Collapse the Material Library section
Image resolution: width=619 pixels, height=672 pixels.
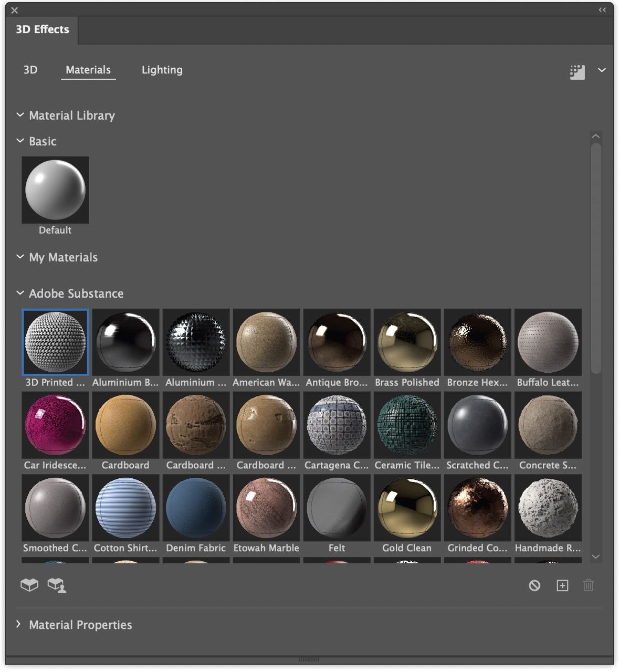click(20, 115)
